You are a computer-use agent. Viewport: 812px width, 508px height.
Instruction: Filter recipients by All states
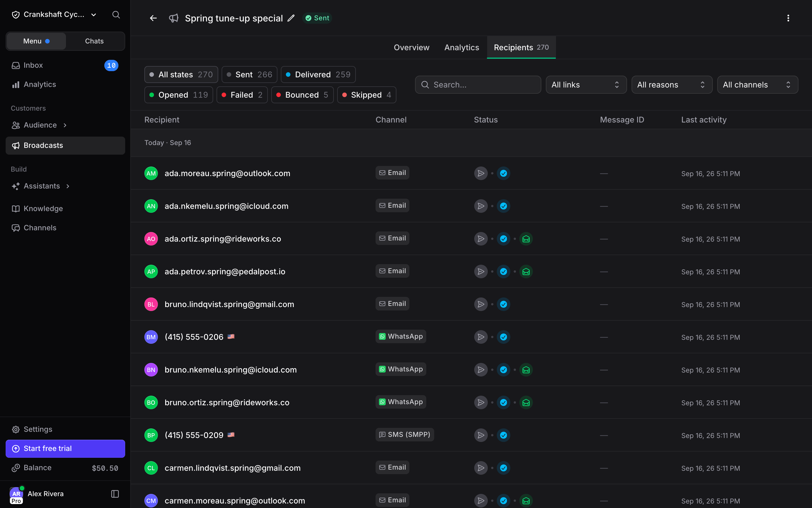pyautogui.click(x=181, y=75)
